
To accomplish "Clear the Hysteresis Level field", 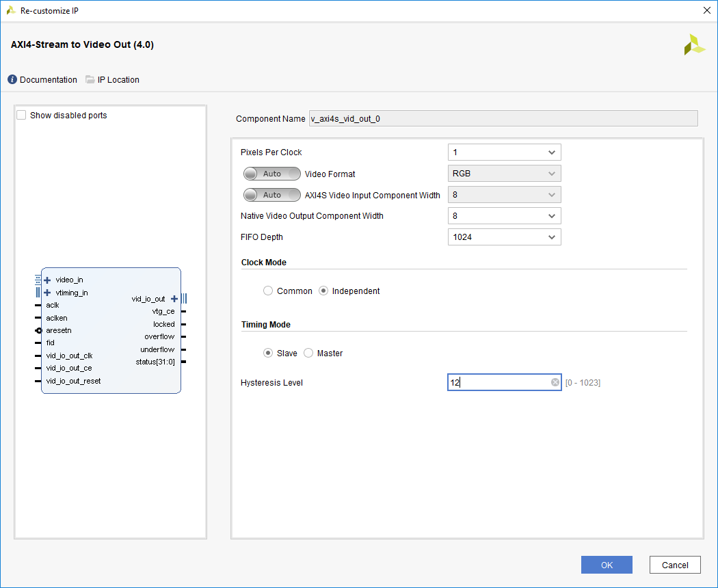I will [x=555, y=382].
